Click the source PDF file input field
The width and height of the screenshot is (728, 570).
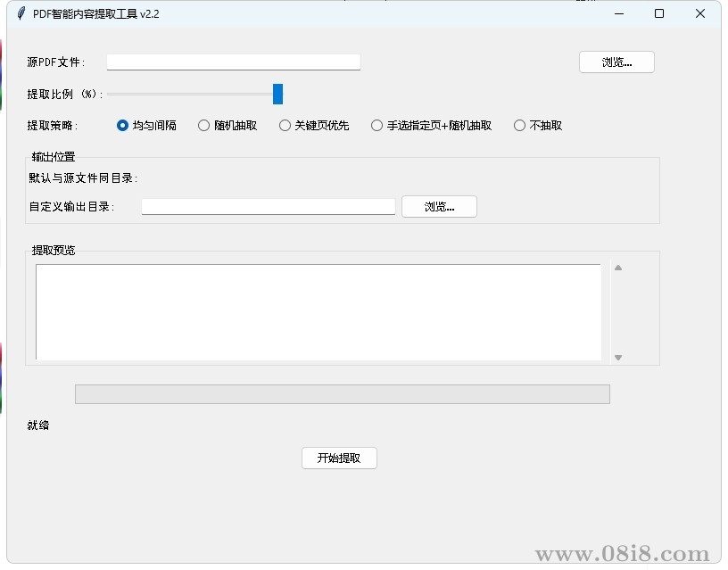(234, 62)
